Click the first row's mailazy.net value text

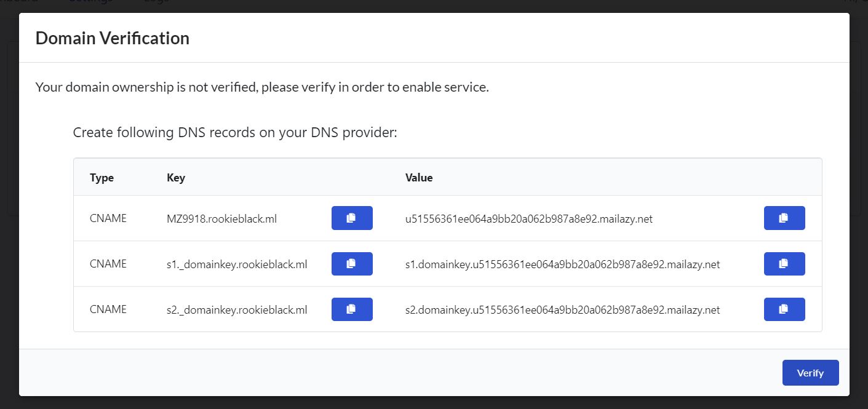(528, 218)
